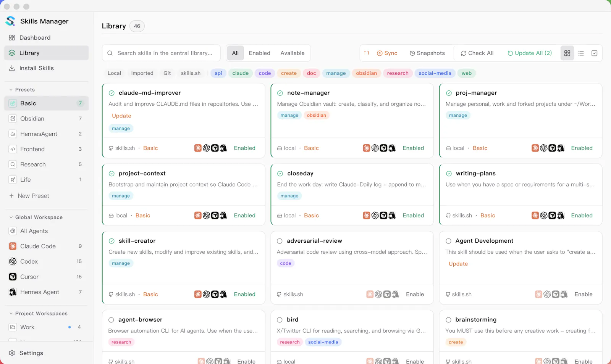The image size is (611, 364).
Task: Enable the adversarial-review skill
Action: coord(415,294)
